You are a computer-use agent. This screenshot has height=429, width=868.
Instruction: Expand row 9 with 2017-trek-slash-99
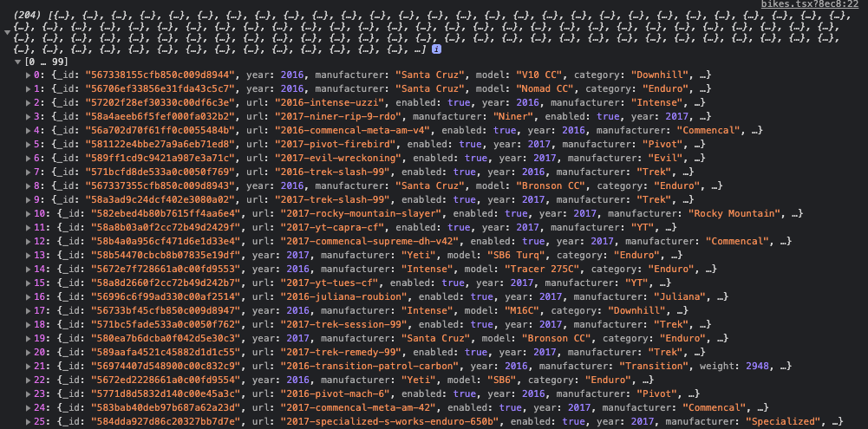29,199
